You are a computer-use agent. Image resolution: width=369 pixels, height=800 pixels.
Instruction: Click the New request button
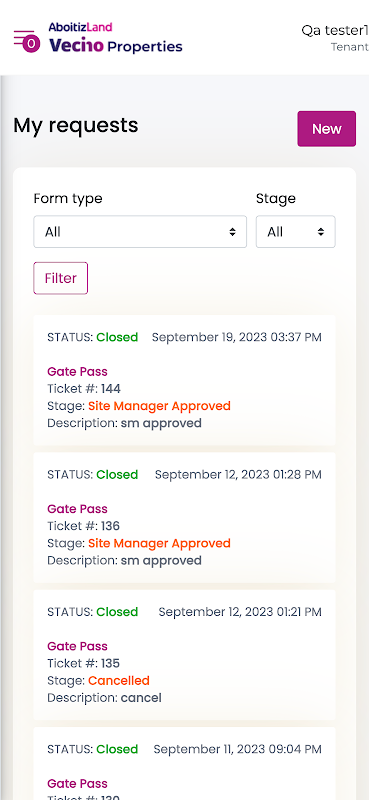[327, 129]
